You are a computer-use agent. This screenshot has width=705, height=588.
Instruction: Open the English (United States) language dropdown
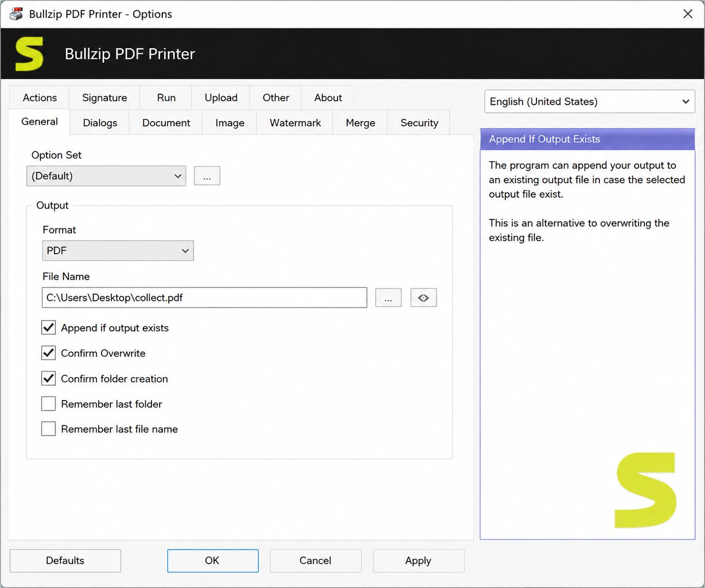point(589,102)
